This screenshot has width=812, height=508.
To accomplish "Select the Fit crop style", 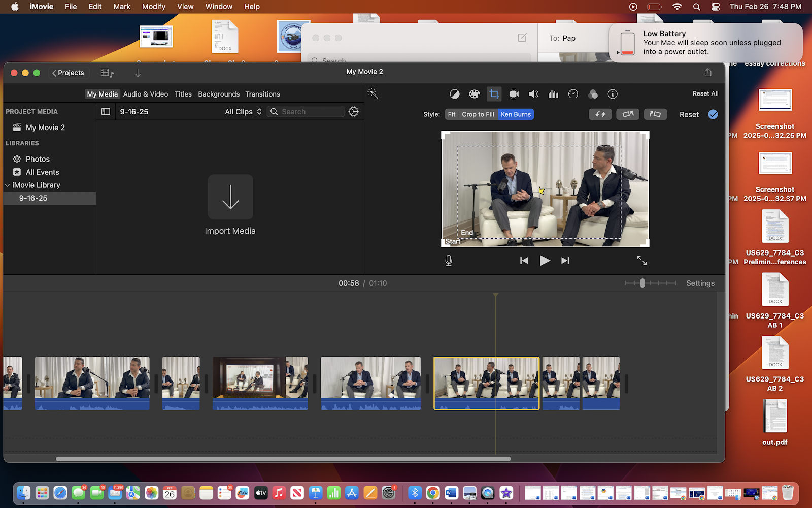I will tap(451, 114).
